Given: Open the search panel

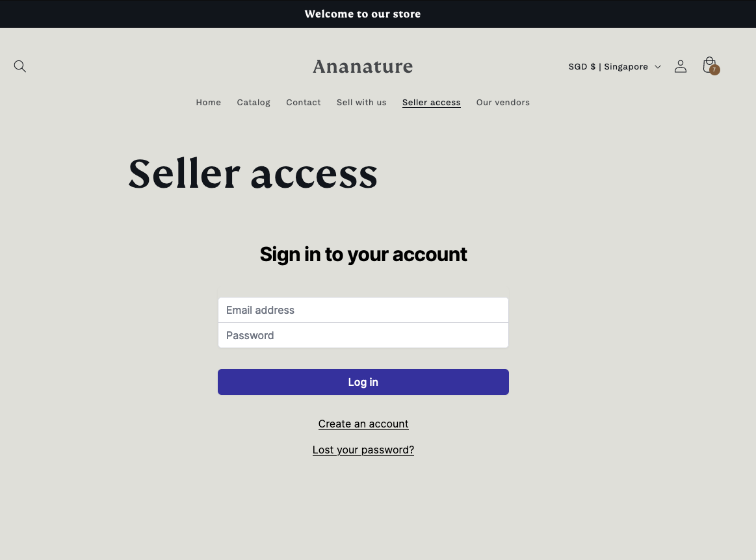Looking at the screenshot, I should [20, 66].
